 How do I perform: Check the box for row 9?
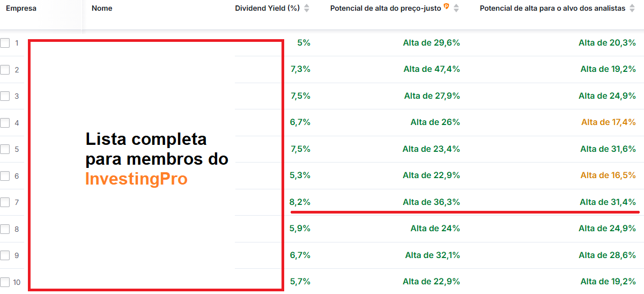(x=5, y=255)
